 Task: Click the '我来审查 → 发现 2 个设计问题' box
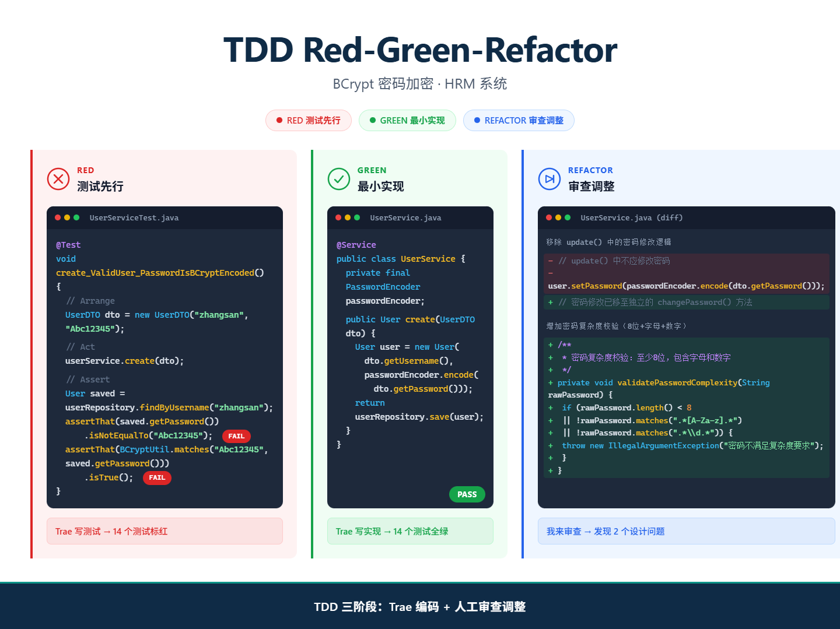tap(687, 531)
